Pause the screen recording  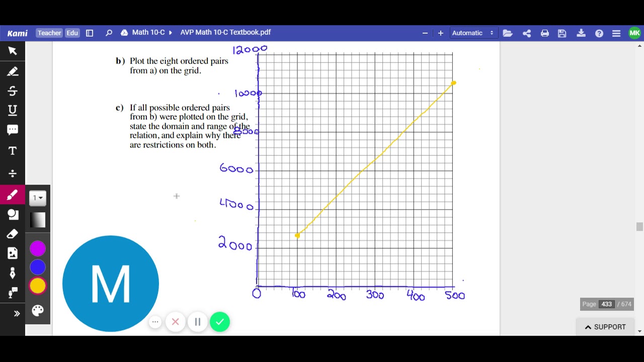(198, 322)
